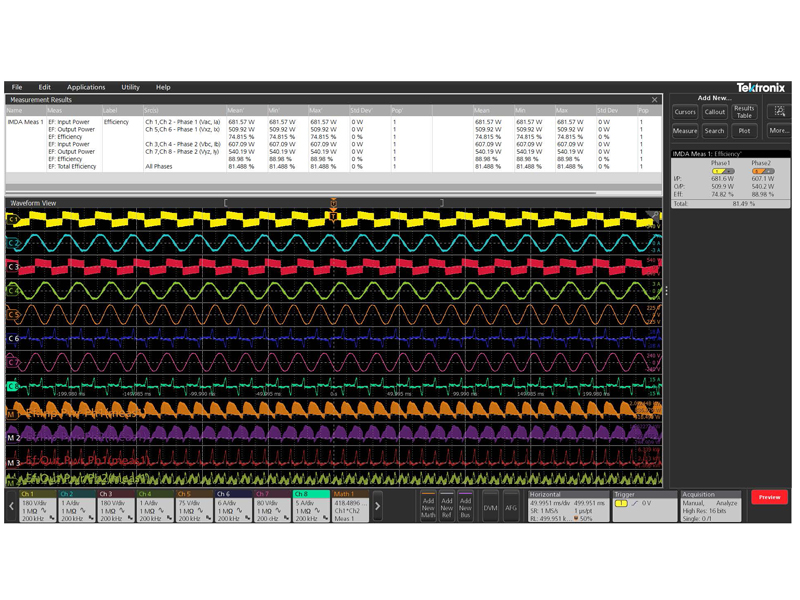The image size is (800, 600).
Task: Open the Applications menu
Action: 86,88
